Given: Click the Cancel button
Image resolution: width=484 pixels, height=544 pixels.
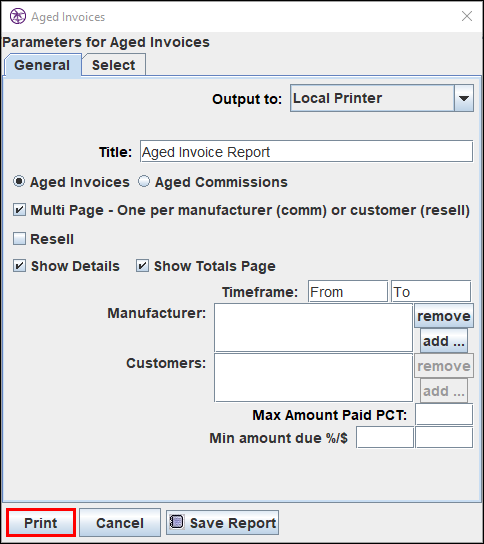Looking at the screenshot, I should tap(120, 522).
